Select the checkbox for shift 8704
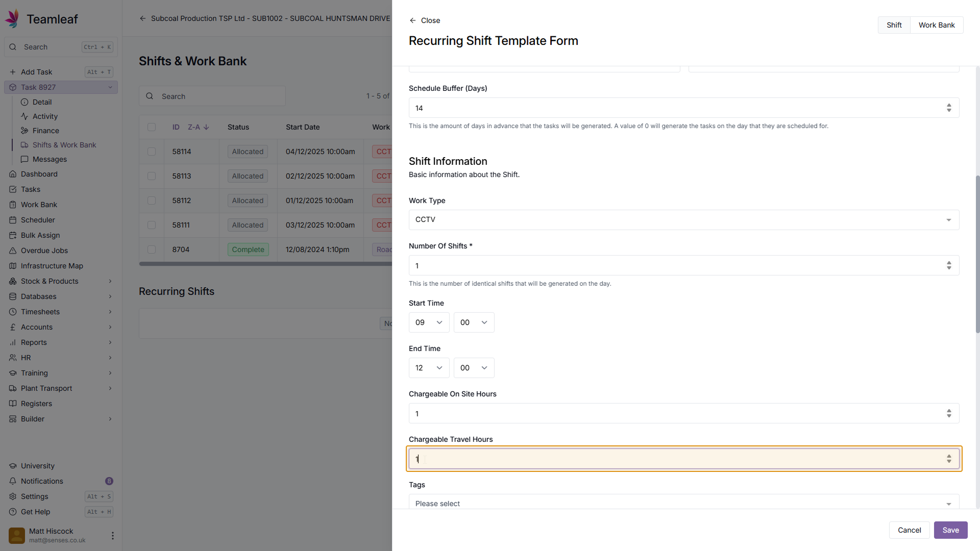Screen dimensions: 980x551 [152, 249]
